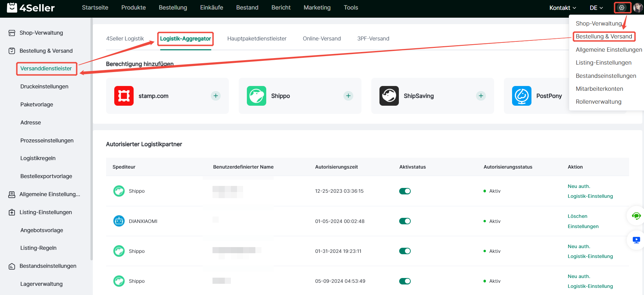Click the Shop-Verwaltung sidebar icon
The height and width of the screenshot is (295, 644).
[x=12, y=33]
